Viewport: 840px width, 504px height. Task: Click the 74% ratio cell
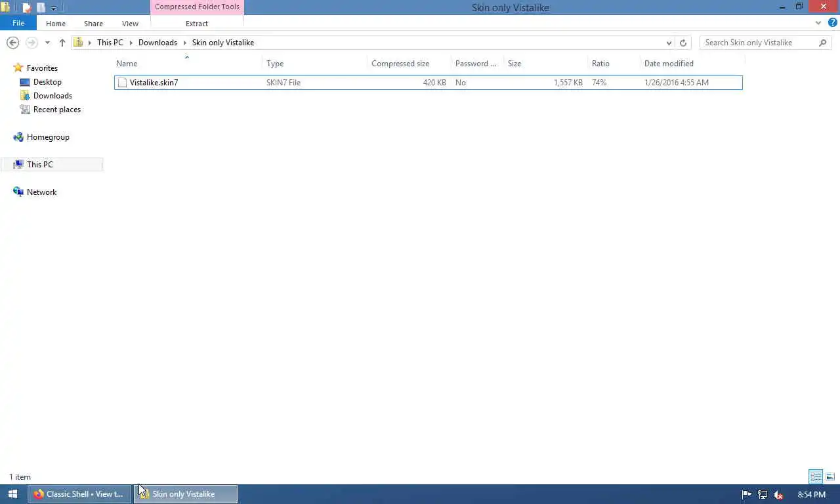[x=599, y=83]
